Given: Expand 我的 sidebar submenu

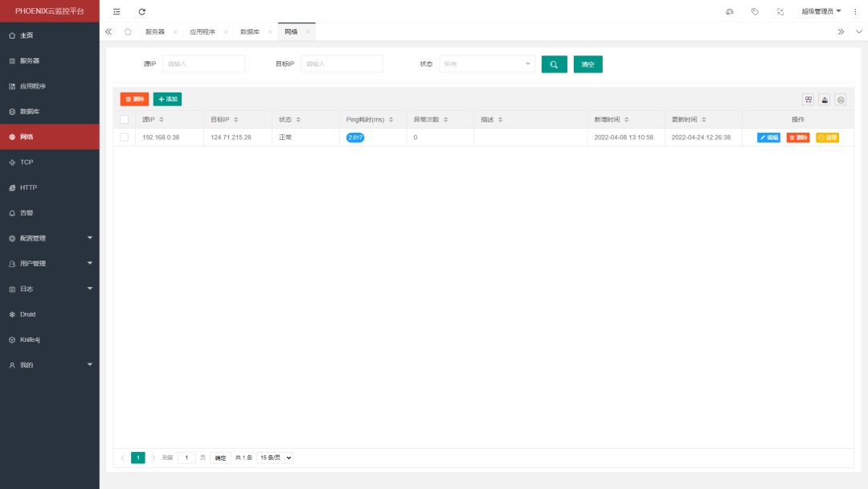Looking at the screenshot, I should [50, 365].
